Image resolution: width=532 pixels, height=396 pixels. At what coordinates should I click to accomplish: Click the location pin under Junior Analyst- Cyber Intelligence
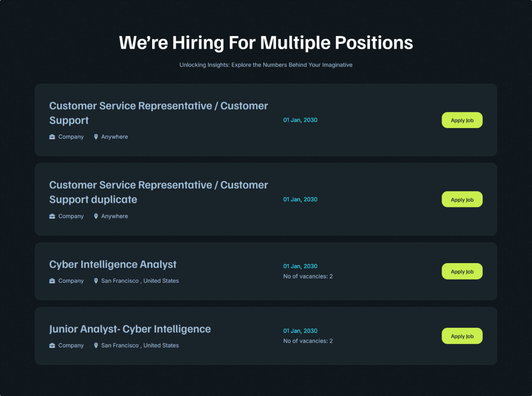point(96,346)
